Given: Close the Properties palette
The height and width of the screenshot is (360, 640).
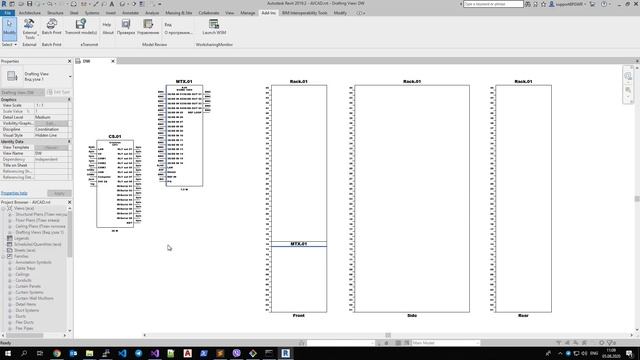Looking at the screenshot, I should [69, 61].
